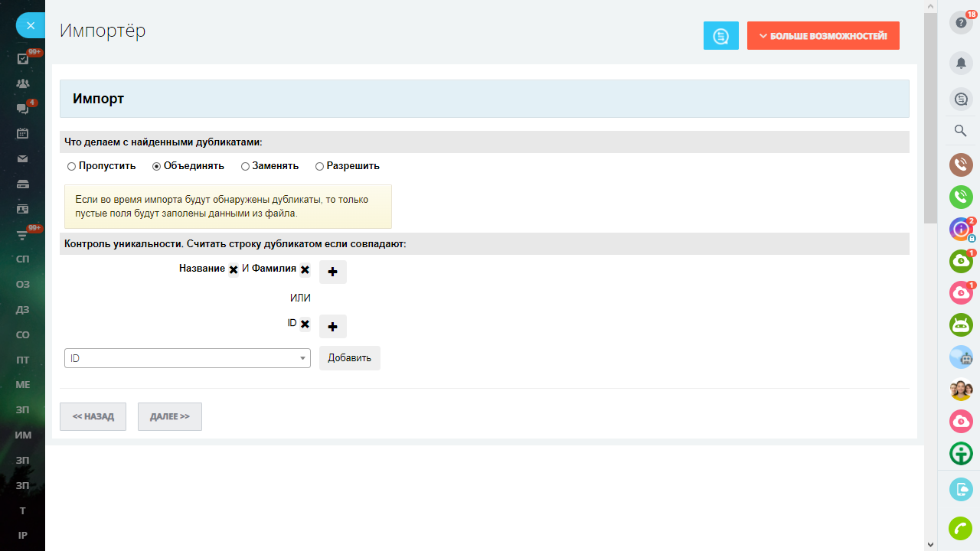Open the МЕ item in left sidebar
Screen dimensions: 980x551
(23, 385)
